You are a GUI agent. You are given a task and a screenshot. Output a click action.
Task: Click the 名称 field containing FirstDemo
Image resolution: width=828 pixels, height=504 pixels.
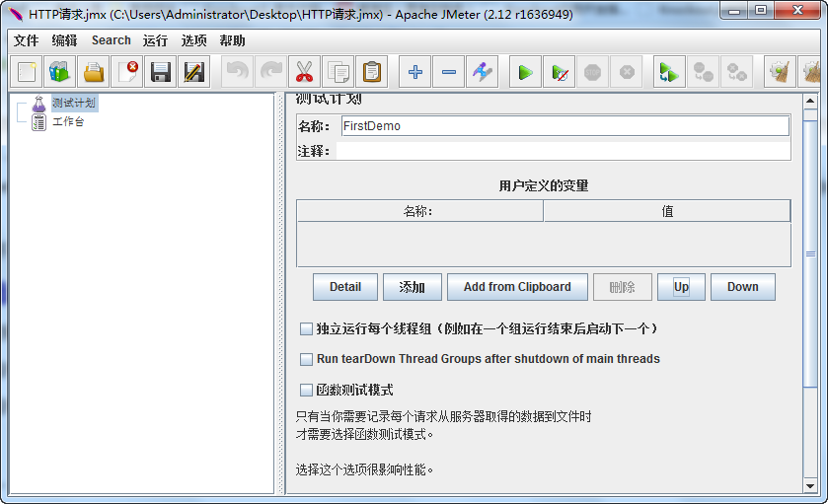565,126
